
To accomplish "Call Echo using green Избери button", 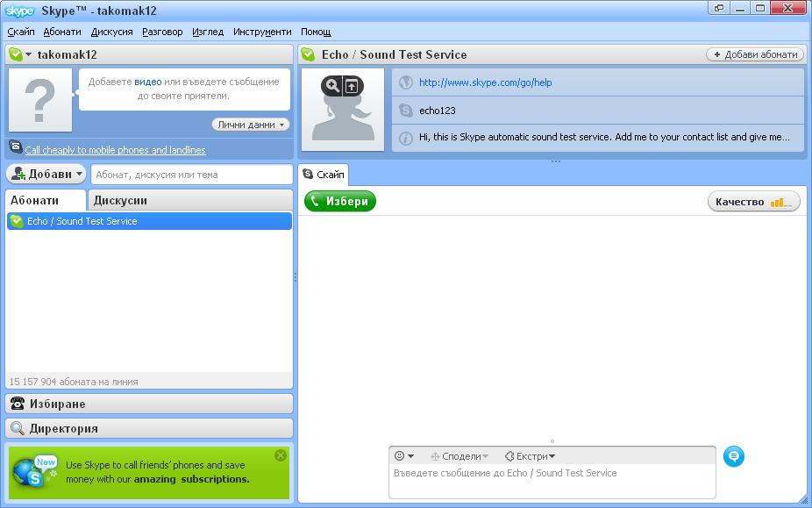I will coord(340,201).
